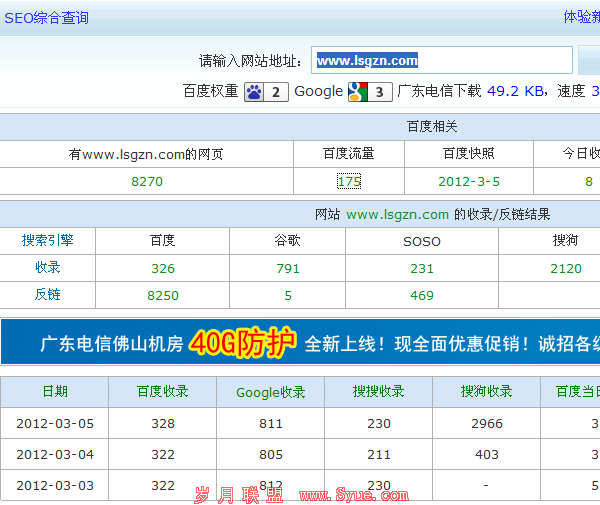The width and height of the screenshot is (600, 505).
Task: Click the Sogou value 2966 for 2012-03-05
Action: [x=487, y=424]
